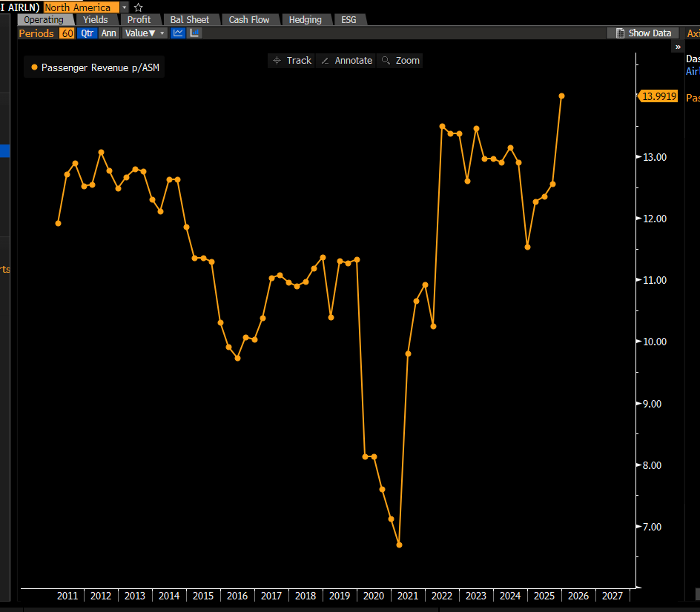Open the Profit tab

139,19
